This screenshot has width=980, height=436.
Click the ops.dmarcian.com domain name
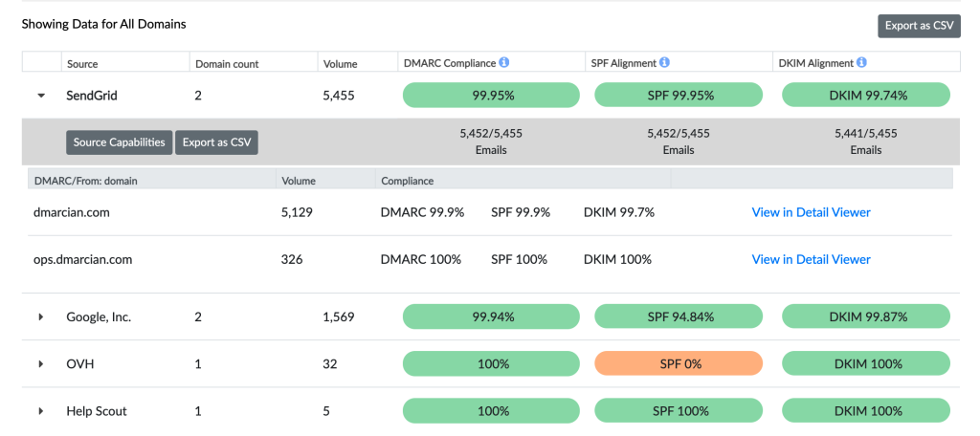pos(82,259)
